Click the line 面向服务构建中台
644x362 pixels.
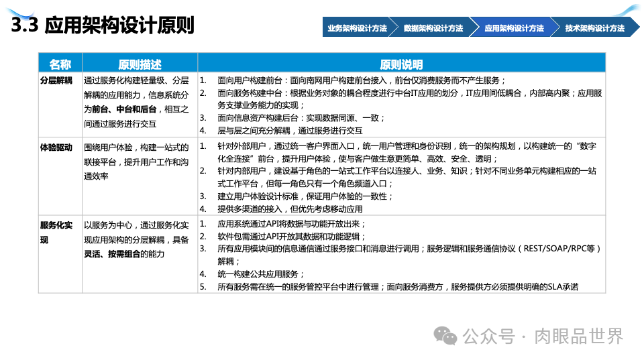click(410, 99)
